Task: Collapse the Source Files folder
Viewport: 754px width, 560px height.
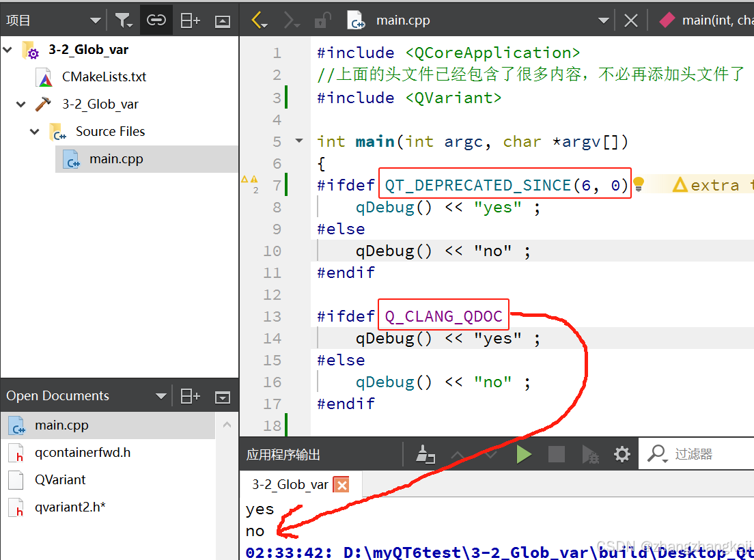Action: 35,131
